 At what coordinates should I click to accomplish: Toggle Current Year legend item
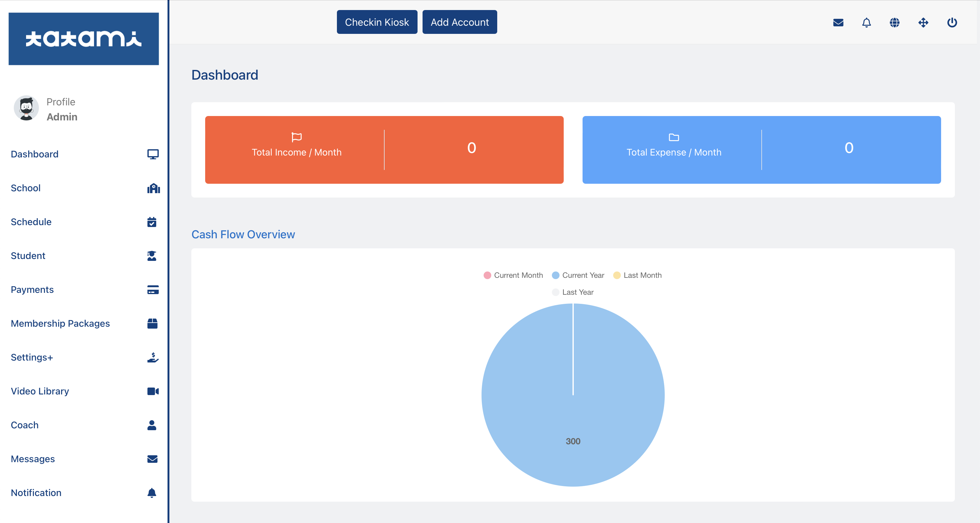578,275
